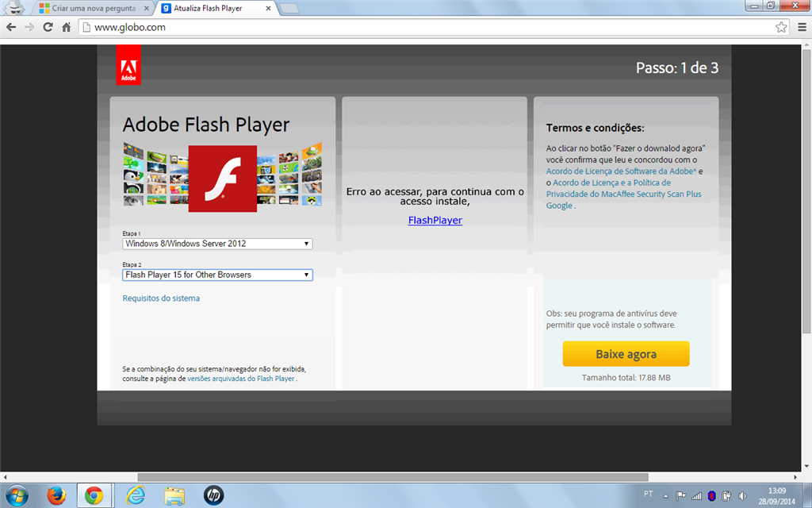This screenshot has height=508, width=812.
Task: Go to browser home page icon
Action: tap(67, 27)
